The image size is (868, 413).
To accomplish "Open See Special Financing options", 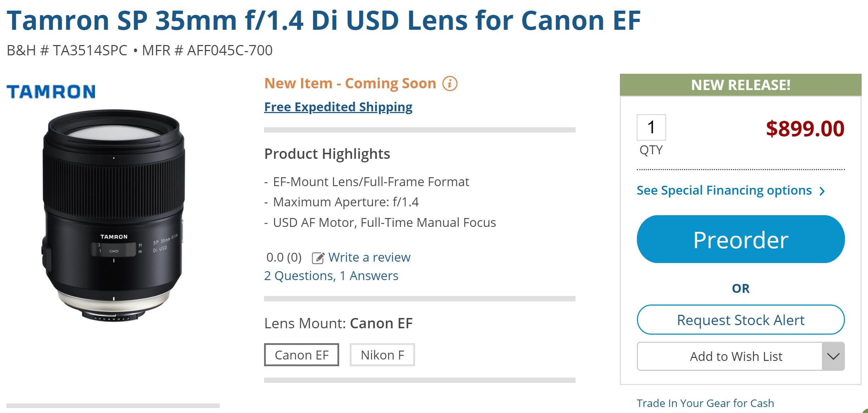I will pyautogui.click(x=724, y=191).
